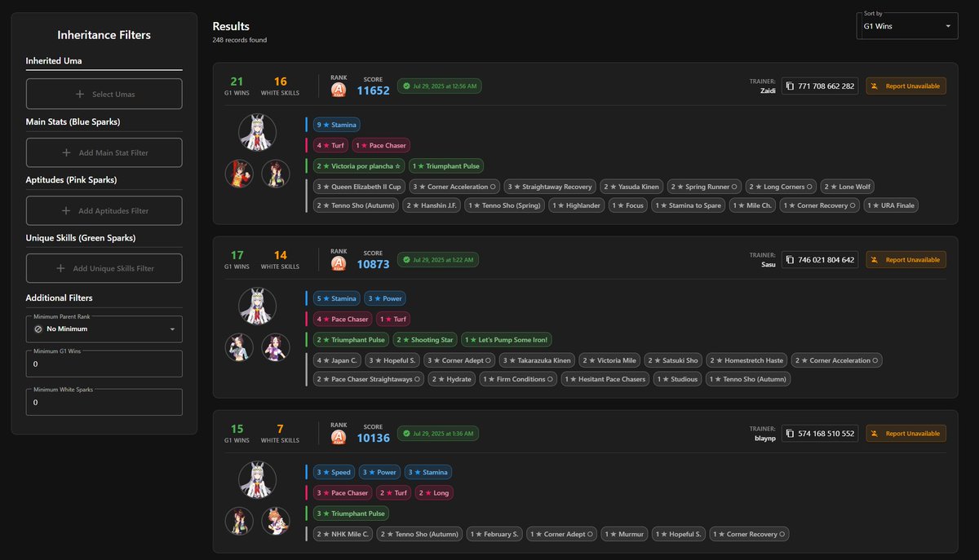Click the score 10136
The height and width of the screenshot is (560, 979).
[373, 438]
